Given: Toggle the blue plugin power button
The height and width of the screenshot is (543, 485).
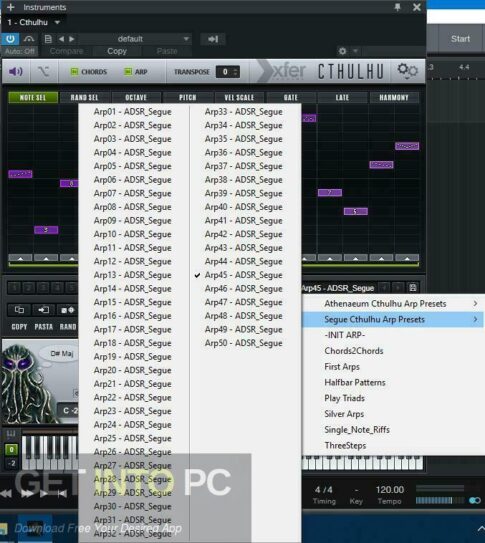Looking at the screenshot, I should [10, 39].
